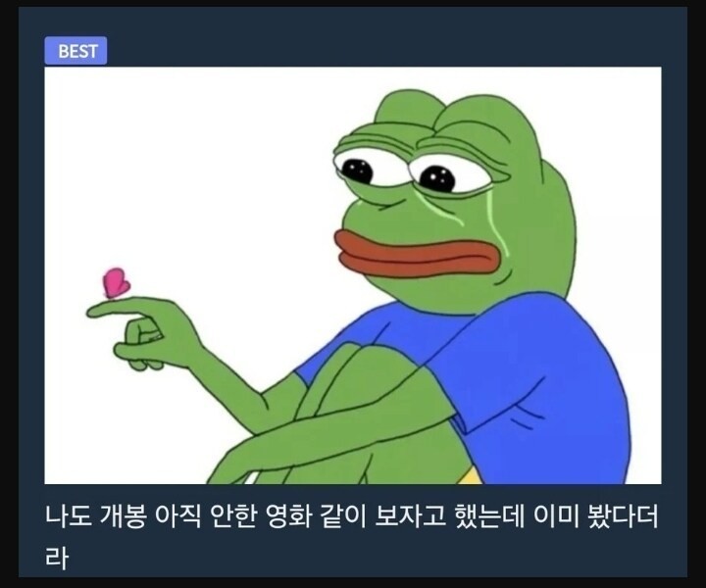This screenshot has width=706, height=588.
Task: Click Pepe's outstretched pointing finger tip
Action: (x=94, y=310)
